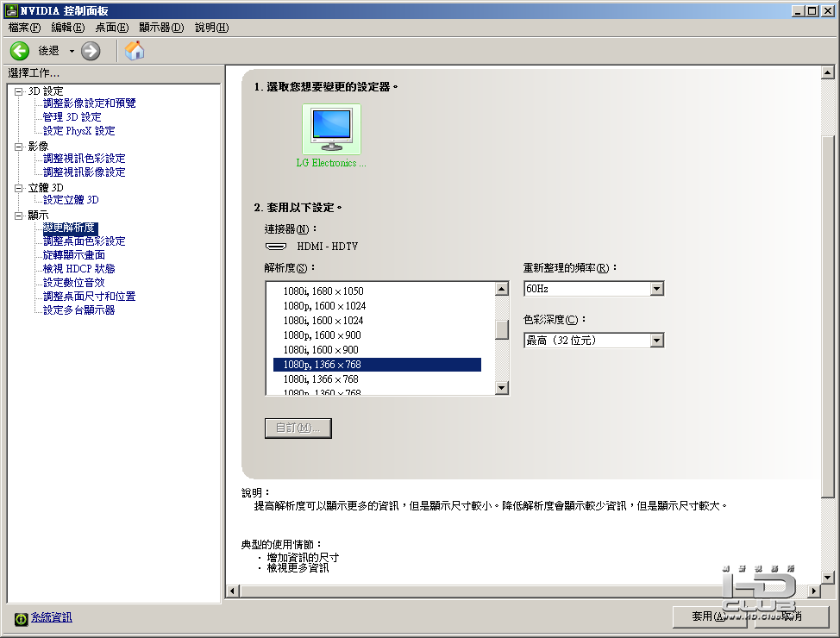
Task: Click the HDMI connector icon
Action: [276, 247]
